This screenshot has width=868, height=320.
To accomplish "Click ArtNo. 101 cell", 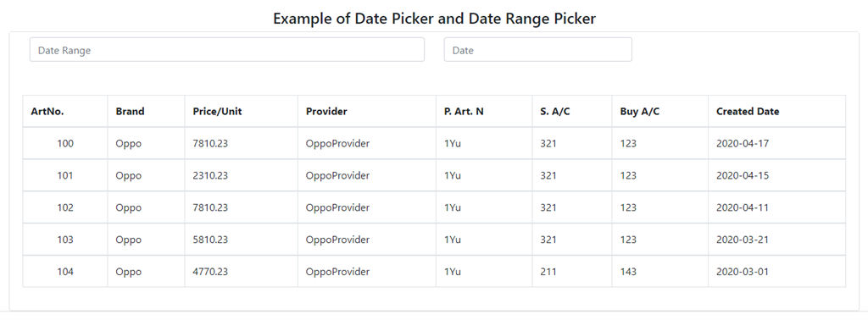I will pos(65,176).
